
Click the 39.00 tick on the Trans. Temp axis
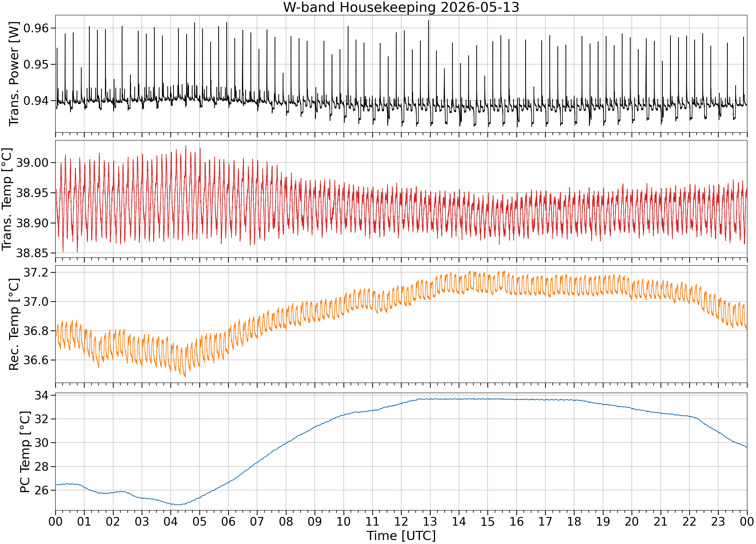(x=33, y=163)
